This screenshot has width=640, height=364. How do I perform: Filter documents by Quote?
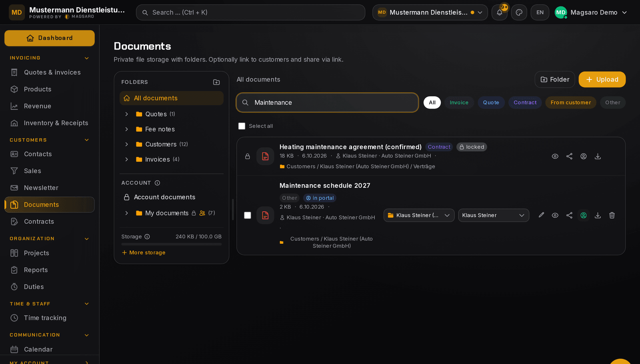[x=491, y=103]
